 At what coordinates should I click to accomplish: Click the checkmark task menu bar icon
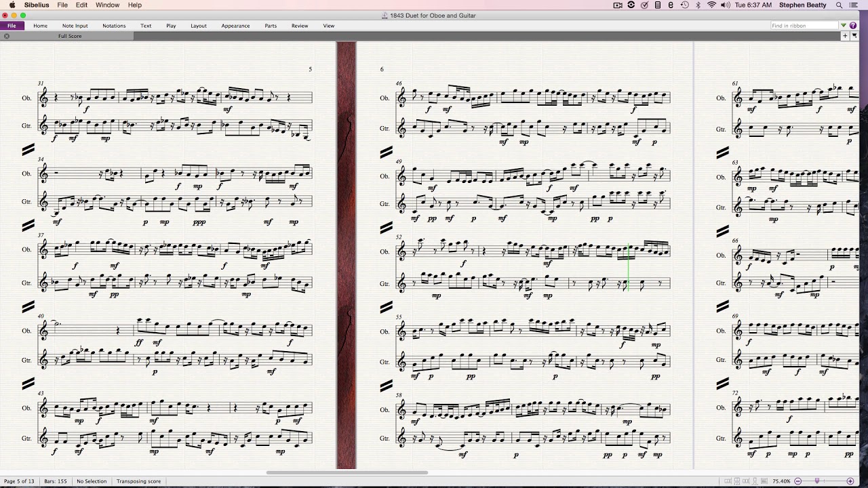point(644,5)
